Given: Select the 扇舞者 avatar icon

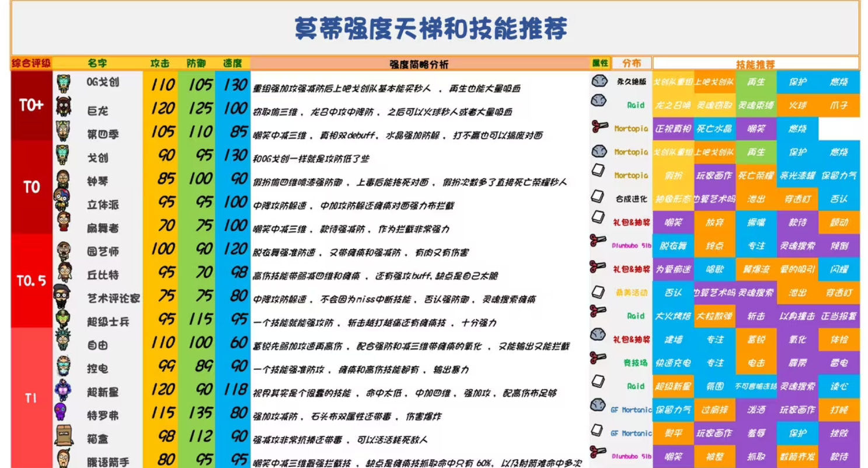Looking at the screenshot, I should 64,222.
